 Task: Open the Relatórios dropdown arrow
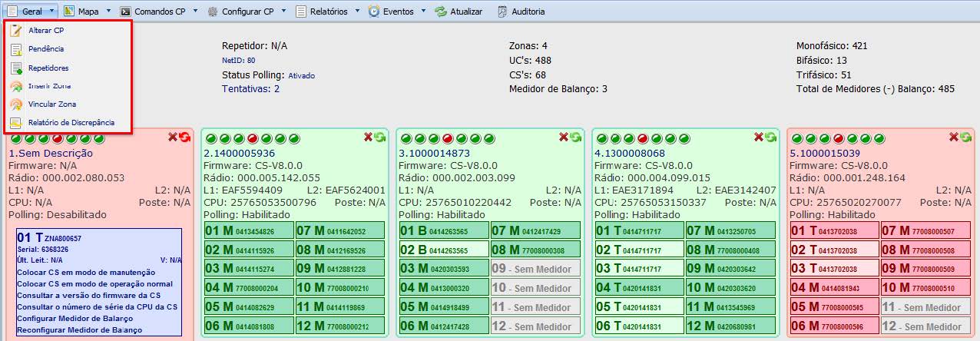[356, 12]
